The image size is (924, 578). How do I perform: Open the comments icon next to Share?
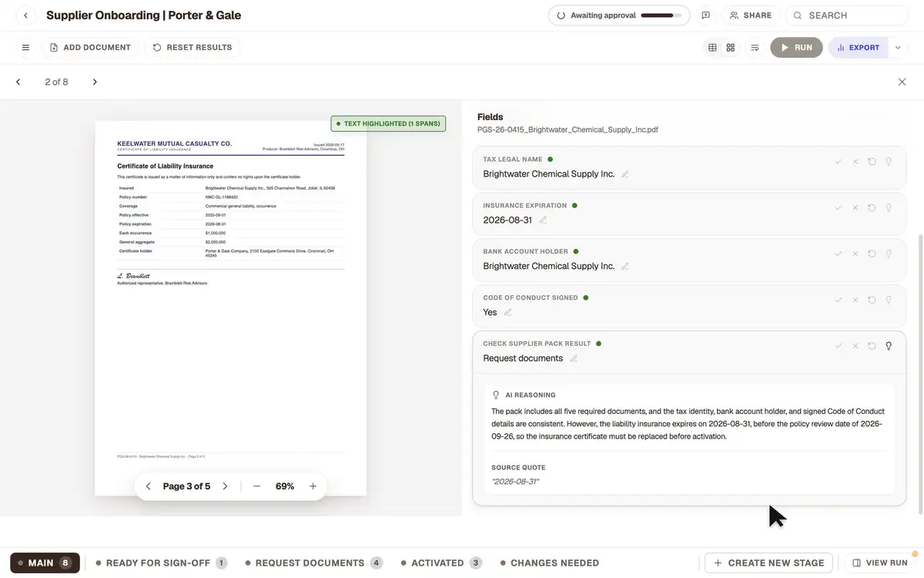[705, 15]
